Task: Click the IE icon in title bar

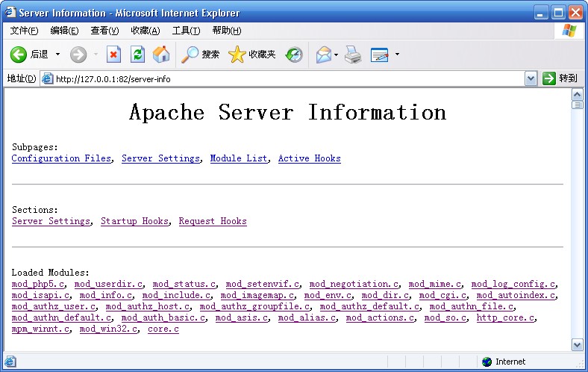Action: [x=10, y=12]
